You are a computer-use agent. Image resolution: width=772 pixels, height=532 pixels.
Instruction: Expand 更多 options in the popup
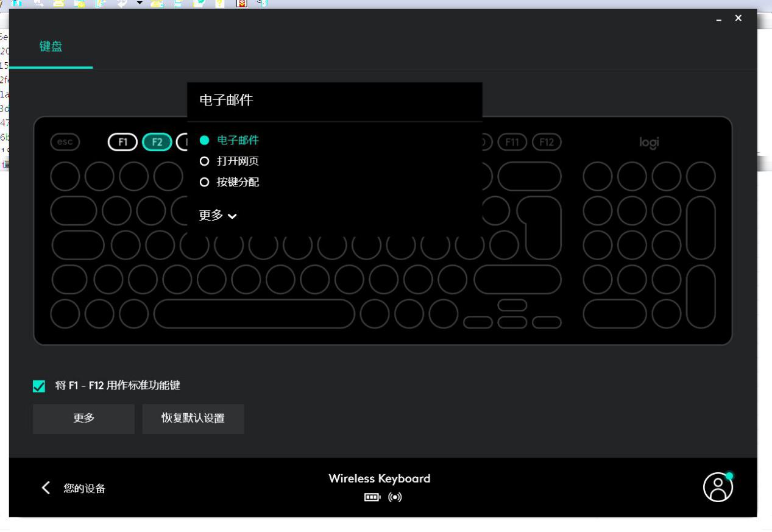[x=218, y=215]
